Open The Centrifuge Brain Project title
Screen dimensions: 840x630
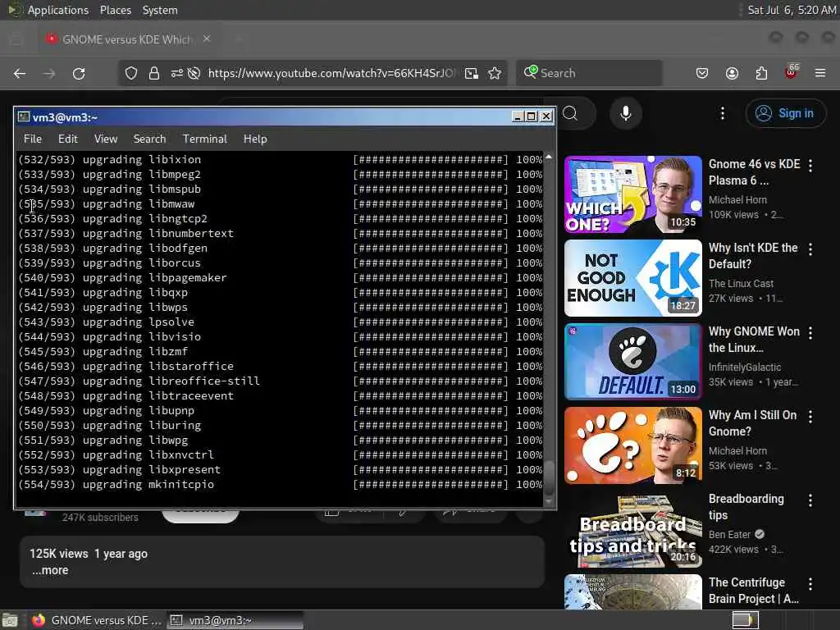[x=753, y=590]
